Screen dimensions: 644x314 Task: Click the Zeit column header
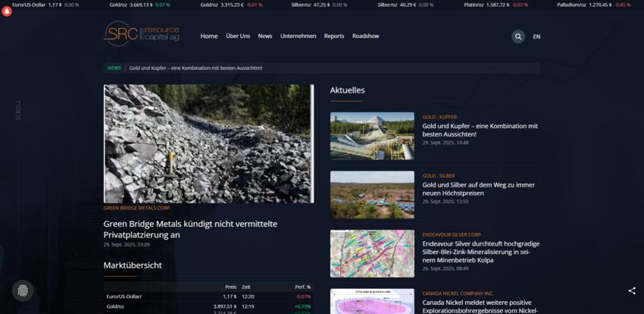(246, 287)
